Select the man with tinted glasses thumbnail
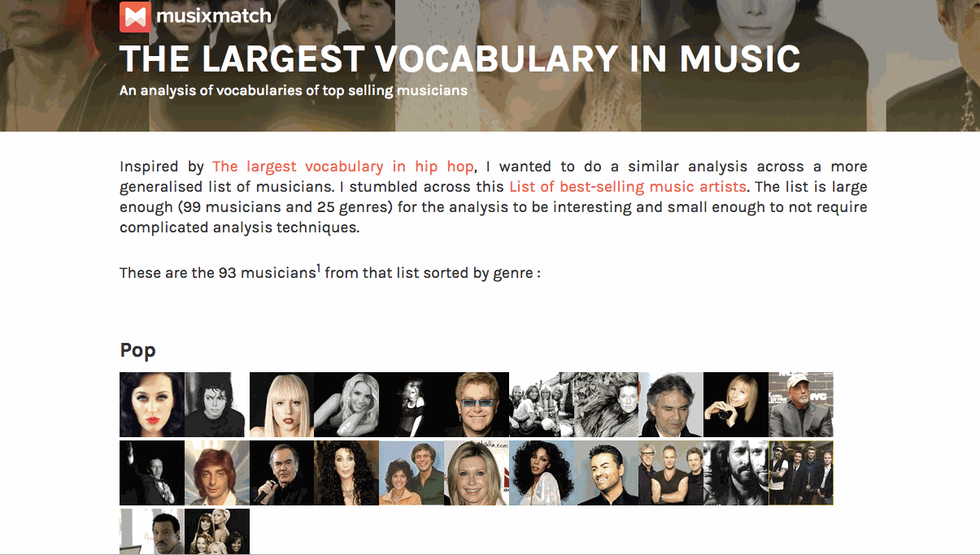The height and width of the screenshot is (555, 980). (477, 405)
